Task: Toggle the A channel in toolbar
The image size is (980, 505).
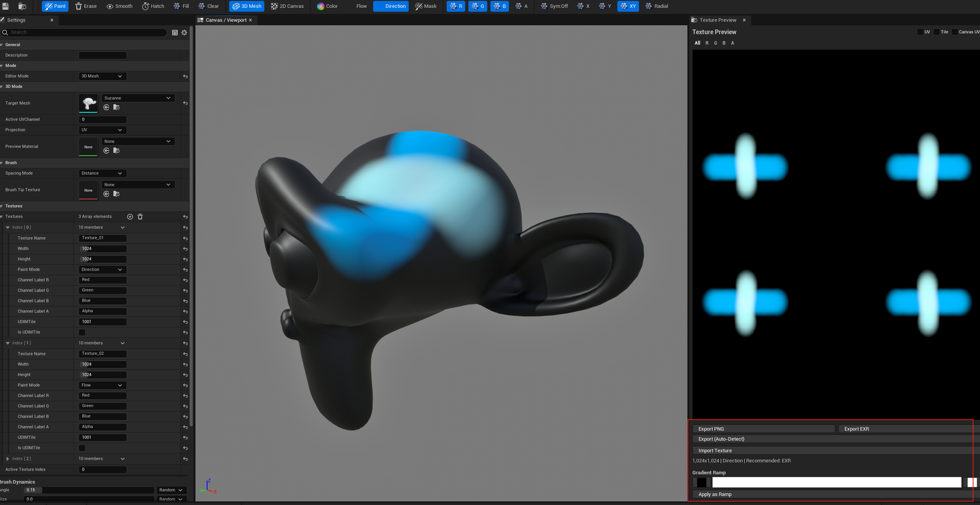Action: [x=521, y=6]
